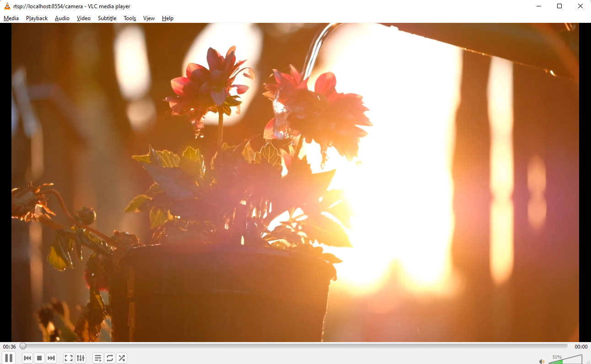The height and width of the screenshot is (364, 591).
Task: Open the Audio menu
Action: [62, 18]
